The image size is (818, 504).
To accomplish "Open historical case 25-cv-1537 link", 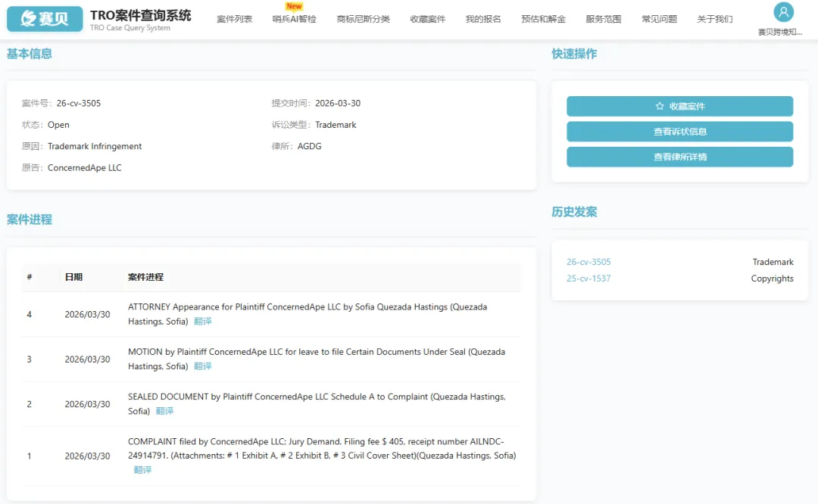I will [589, 278].
